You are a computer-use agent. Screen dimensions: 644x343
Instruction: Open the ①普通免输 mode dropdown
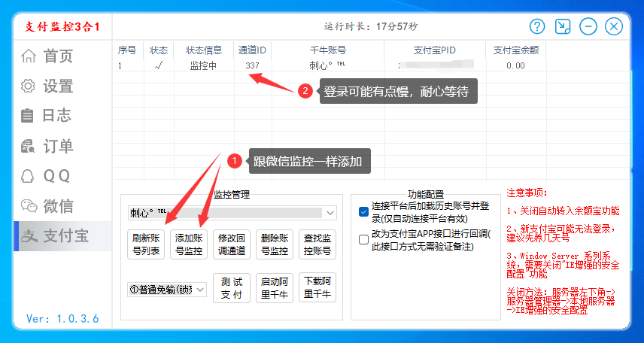(x=167, y=289)
